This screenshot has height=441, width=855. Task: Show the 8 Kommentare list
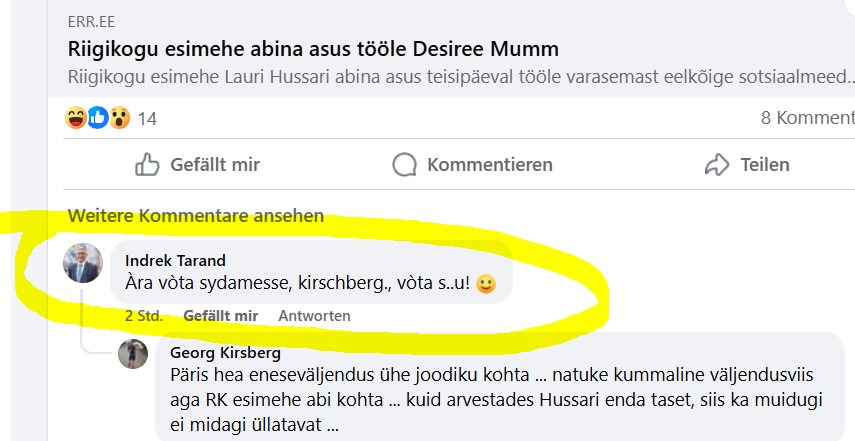pyautogui.click(x=807, y=119)
